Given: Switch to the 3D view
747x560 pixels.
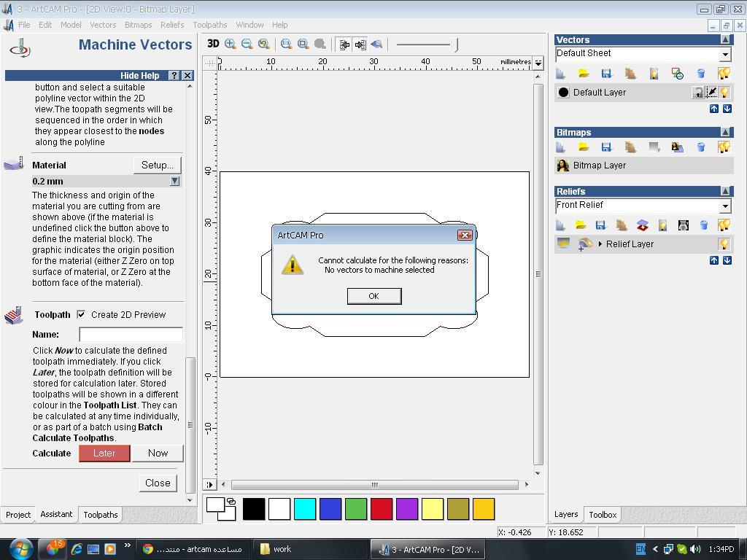Looking at the screenshot, I should (213, 44).
